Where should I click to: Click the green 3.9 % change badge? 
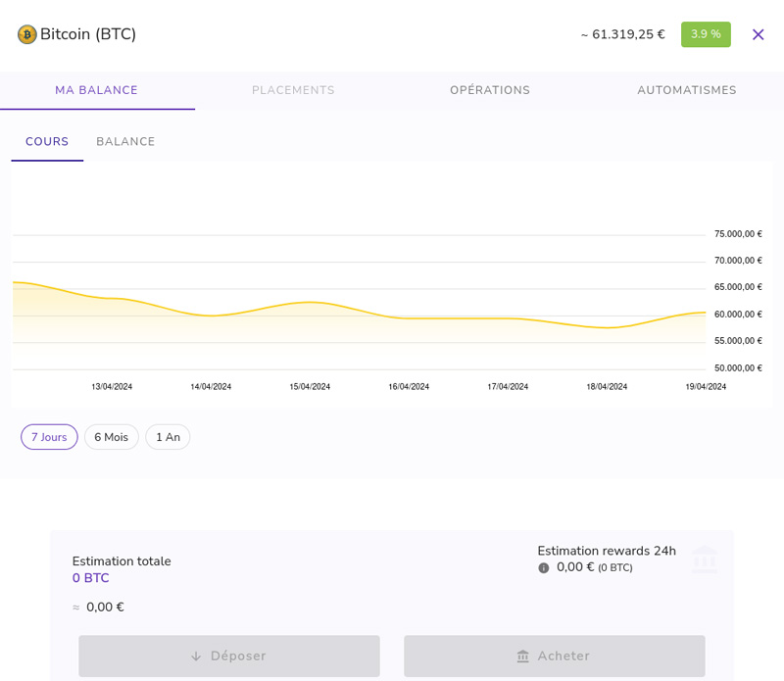pyautogui.click(x=706, y=34)
